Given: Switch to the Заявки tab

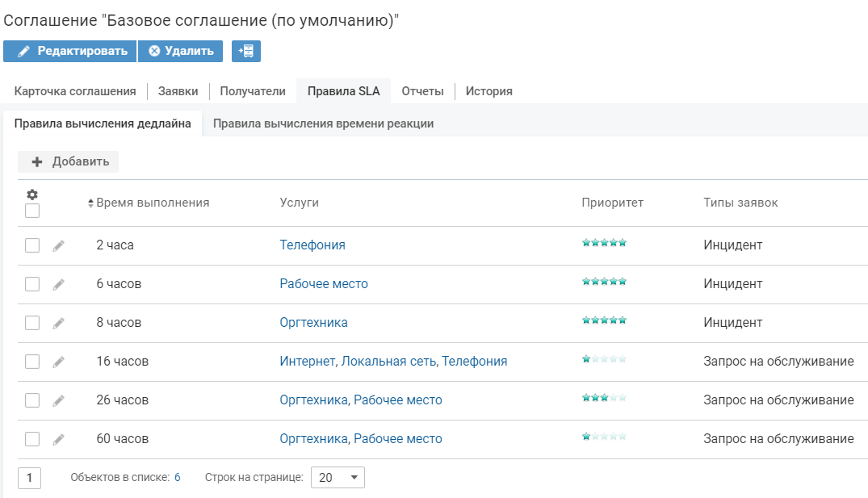Looking at the screenshot, I should (x=178, y=91).
